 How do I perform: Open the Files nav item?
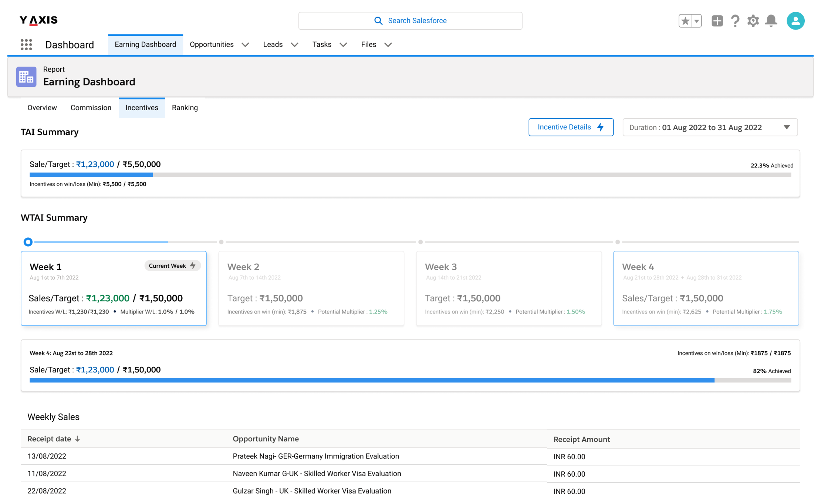(x=369, y=44)
